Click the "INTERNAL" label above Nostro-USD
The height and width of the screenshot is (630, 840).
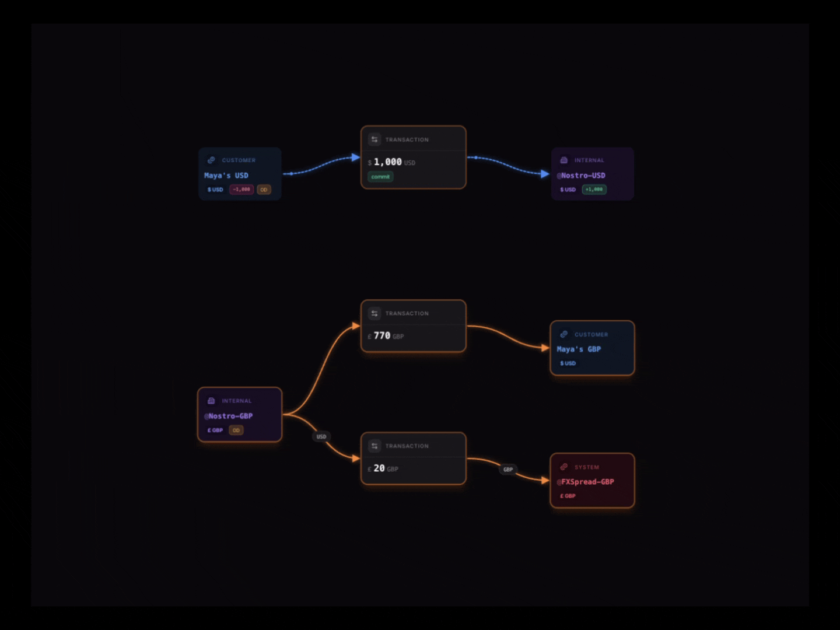[x=589, y=160]
